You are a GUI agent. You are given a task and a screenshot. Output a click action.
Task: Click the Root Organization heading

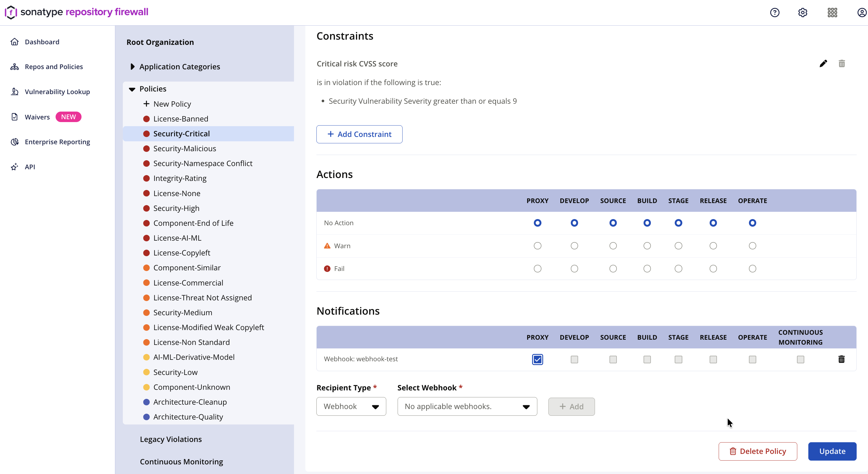pos(160,42)
